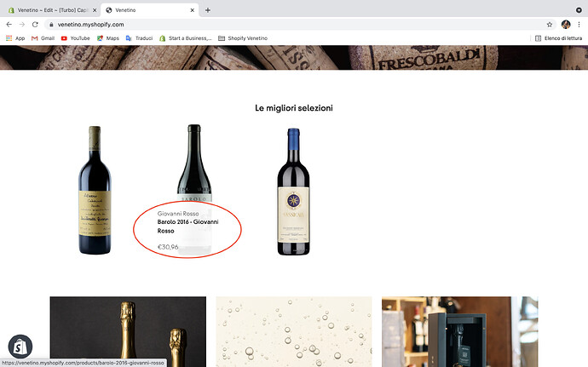Open the Shopify Venetino bookmark folder

(x=243, y=38)
